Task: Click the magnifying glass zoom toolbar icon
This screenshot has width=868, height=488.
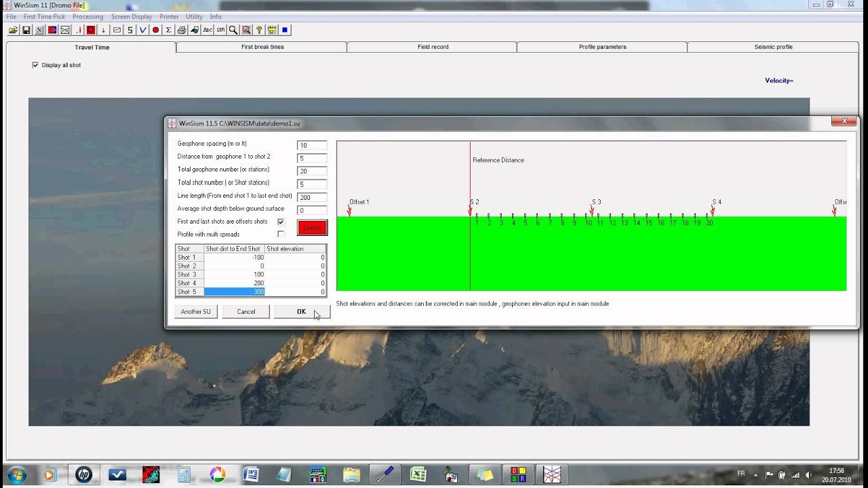Action: tap(233, 30)
